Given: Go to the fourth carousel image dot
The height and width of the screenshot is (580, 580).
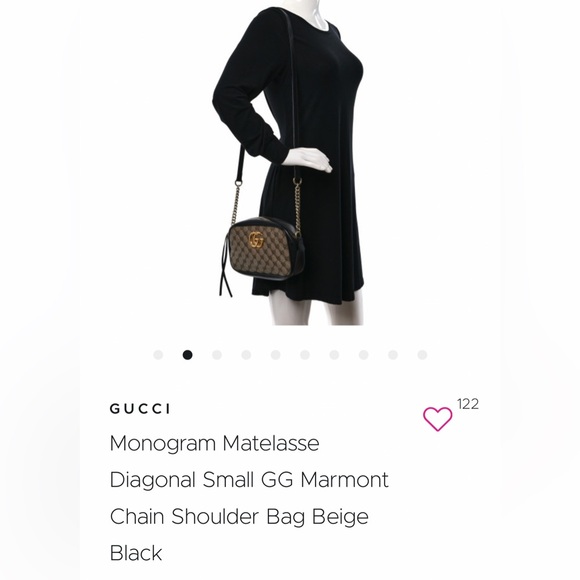Looking at the screenshot, I should pyautogui.click(x=246, y=355).
